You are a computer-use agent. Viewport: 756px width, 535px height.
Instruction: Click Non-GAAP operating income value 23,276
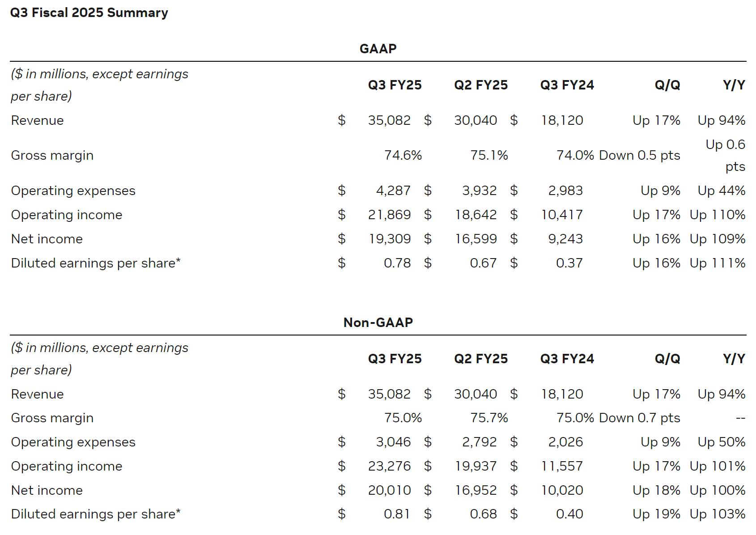point(389,466)
